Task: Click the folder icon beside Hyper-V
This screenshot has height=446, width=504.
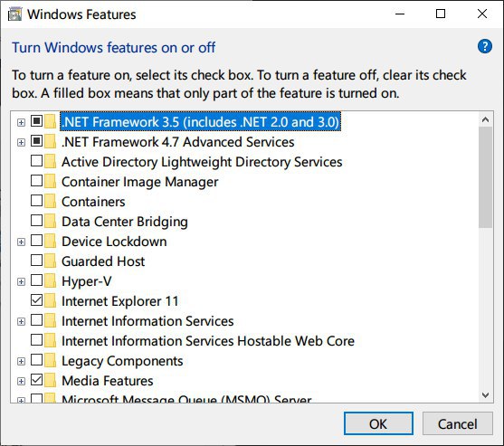Action: 50,281
